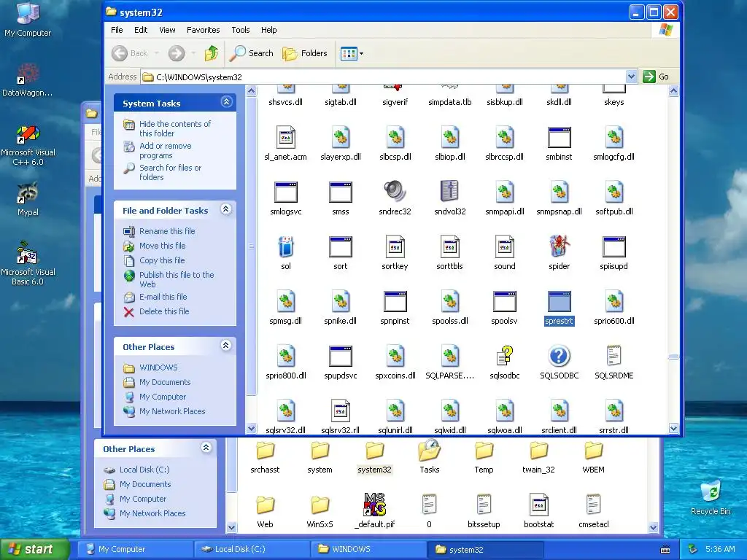Viewport: 747px width, 560px height.
Task: Select the sl_anet.acm file icon
Action: click(286, 137)
